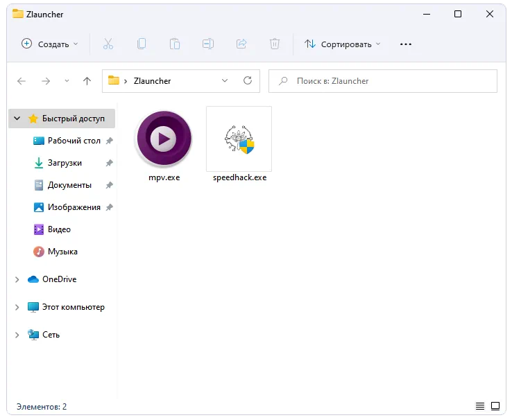Click the Share toolbar icon
512x420 pixels.
pyautogui.click(x=241, y=44)
